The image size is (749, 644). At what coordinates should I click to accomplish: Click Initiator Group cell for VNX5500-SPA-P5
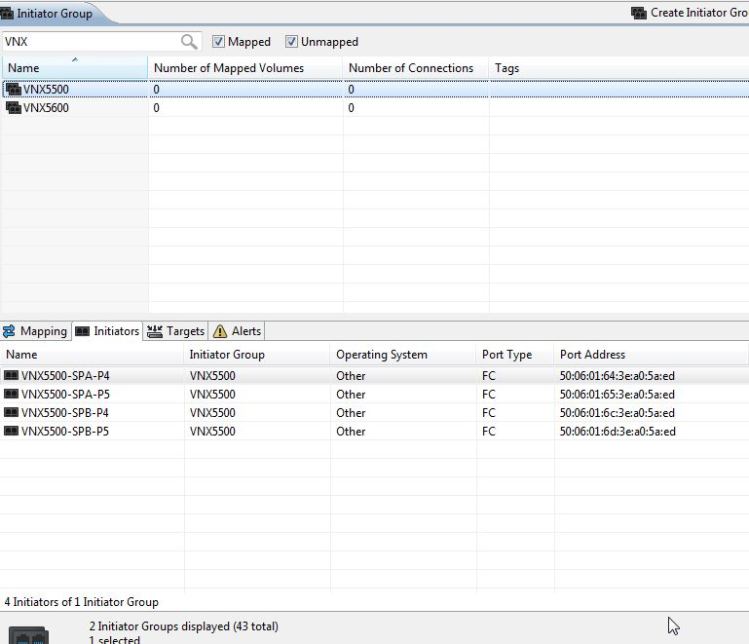pos(213,395)
